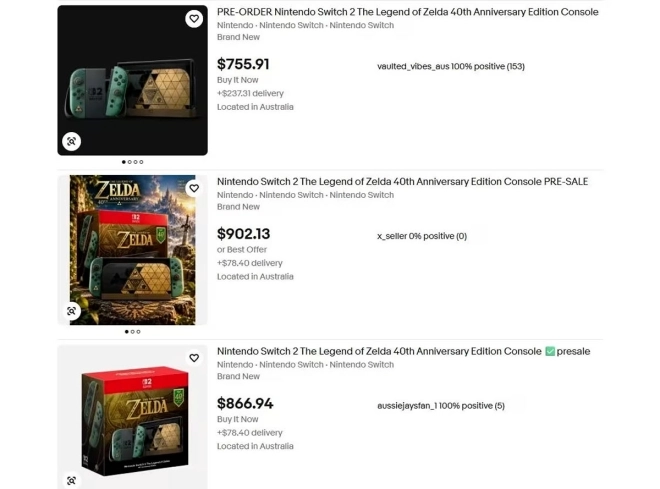Toggle watchlist heart on $902.13 PRE-SALE listing

(194, 188)
